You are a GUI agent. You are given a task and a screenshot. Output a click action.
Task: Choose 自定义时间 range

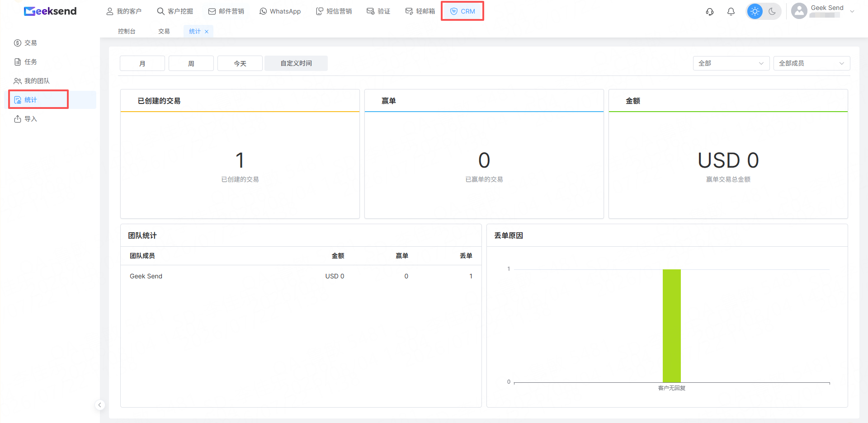[296, 63]
